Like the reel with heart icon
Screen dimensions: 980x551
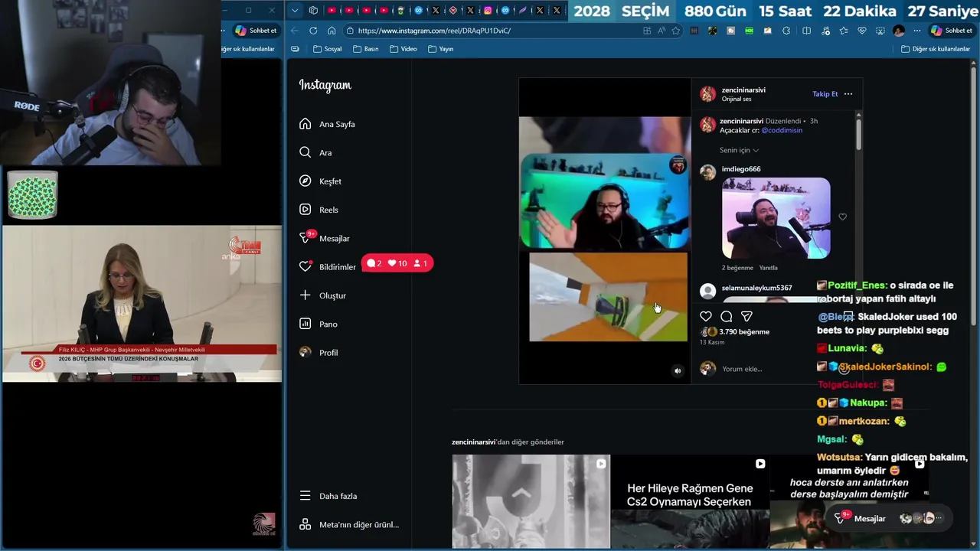[x=706, y=316]
